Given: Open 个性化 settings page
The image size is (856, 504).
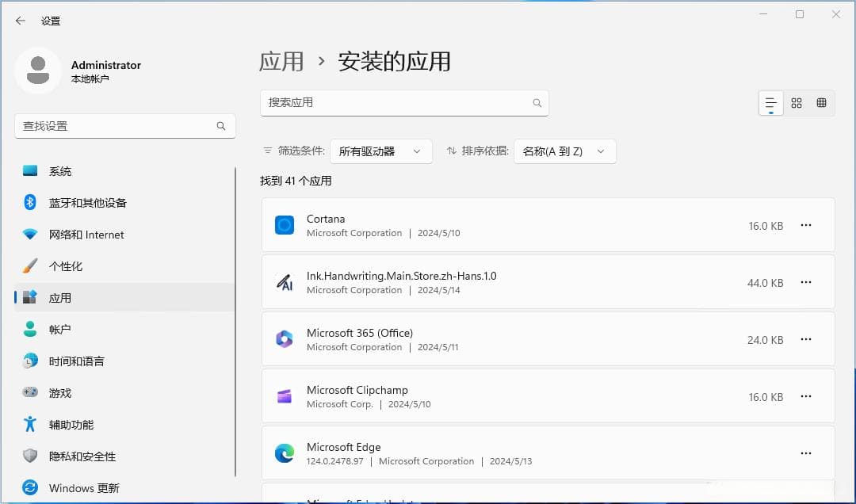Looking at the screenshot, I should click(125, 266).
